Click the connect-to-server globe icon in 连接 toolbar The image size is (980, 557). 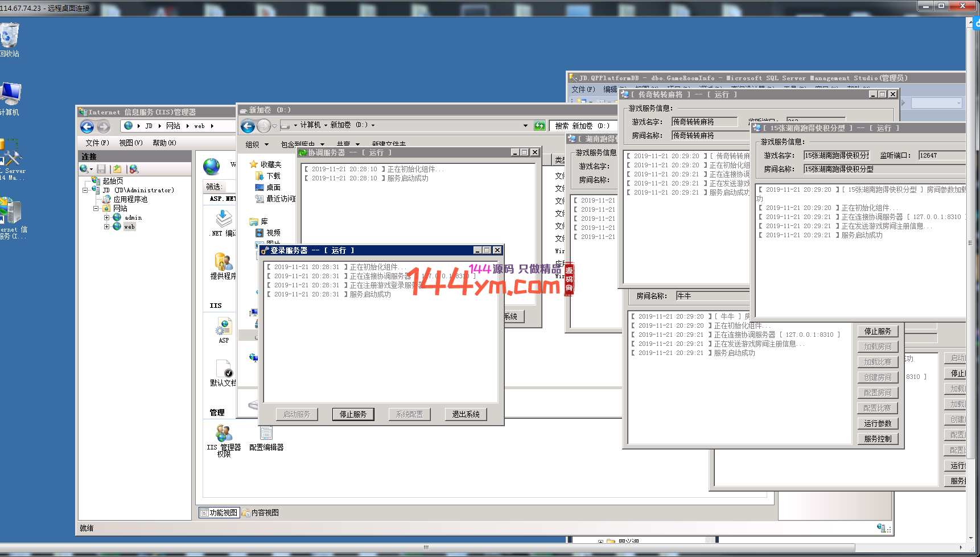pos(85,169)
